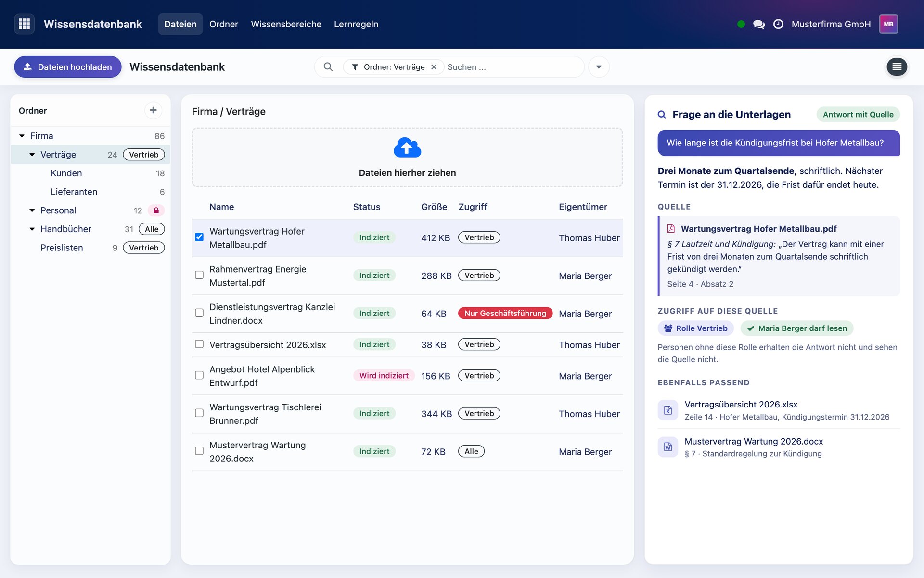Image resolution: width=924 pixels, height=578 pixels.
Task: Collapse the Verträge folder arrow
Action: click(x=32, y=155)
